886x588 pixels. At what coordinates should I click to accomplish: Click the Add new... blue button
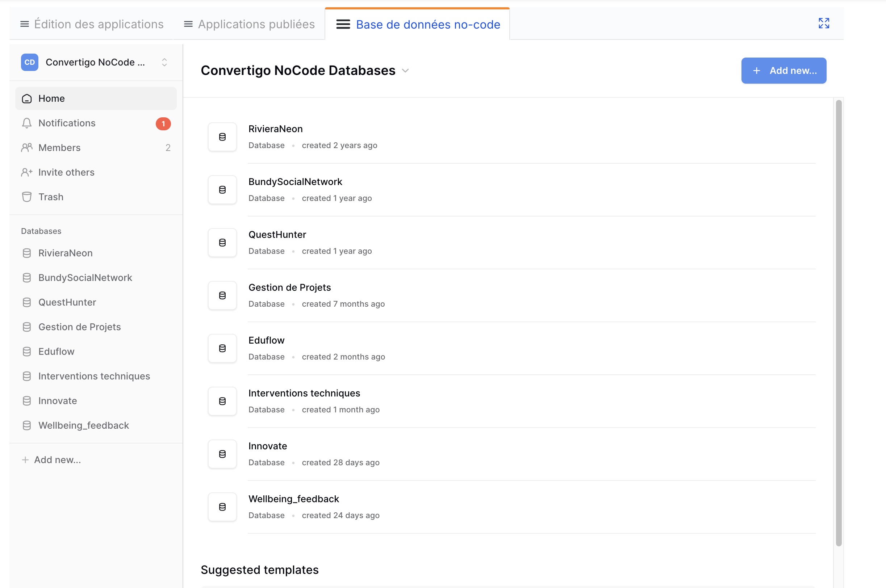click(783, 71)
